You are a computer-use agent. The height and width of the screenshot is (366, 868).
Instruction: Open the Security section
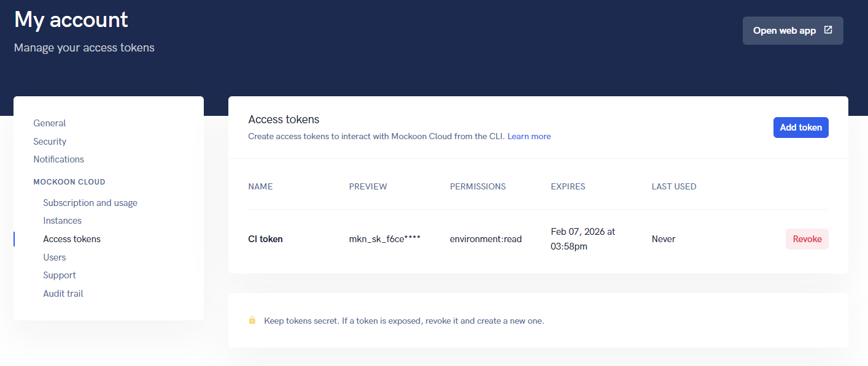pyautogui.click(x=50, y=142)
